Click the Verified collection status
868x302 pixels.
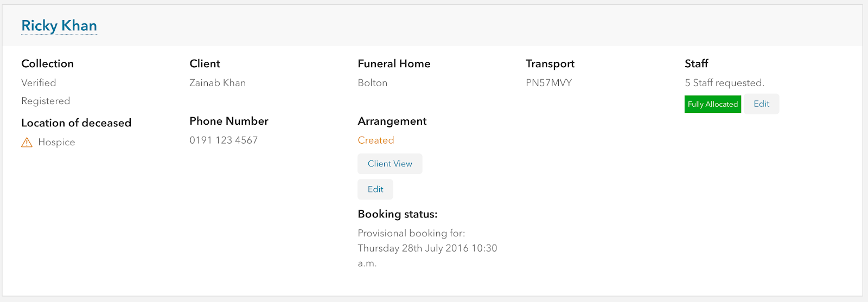39,83
